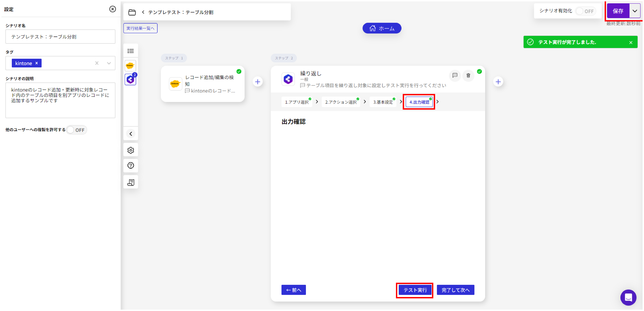Close the settings panel with the X icon

tap(113, 9)
